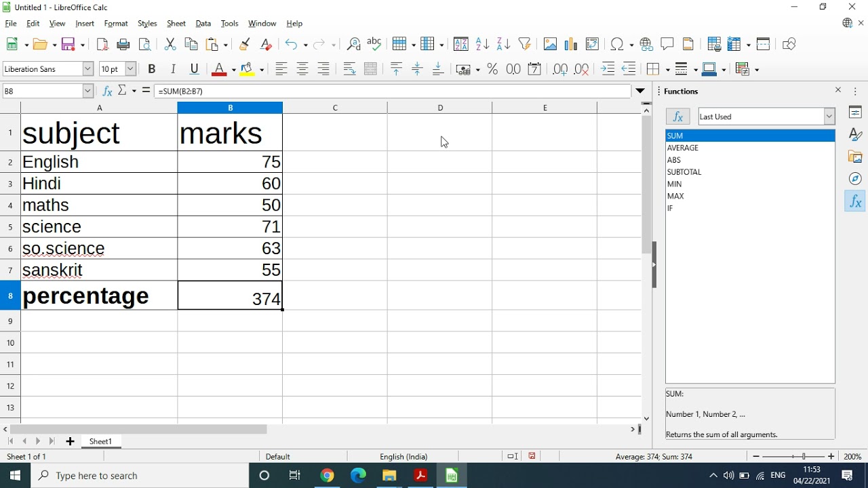The image size is (868, 488).
Task: Add new sheet plus button
Action: [x=70, y=441]
